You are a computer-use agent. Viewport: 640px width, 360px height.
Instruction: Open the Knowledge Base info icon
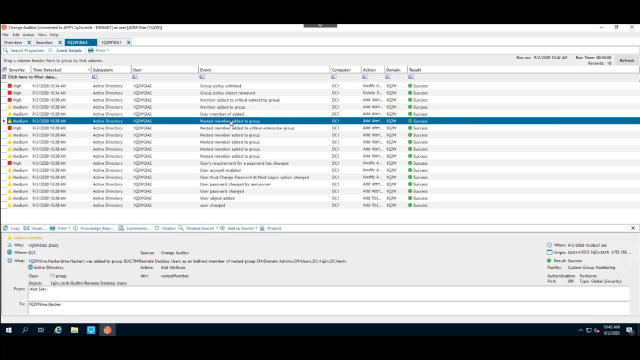click(75, 228)
